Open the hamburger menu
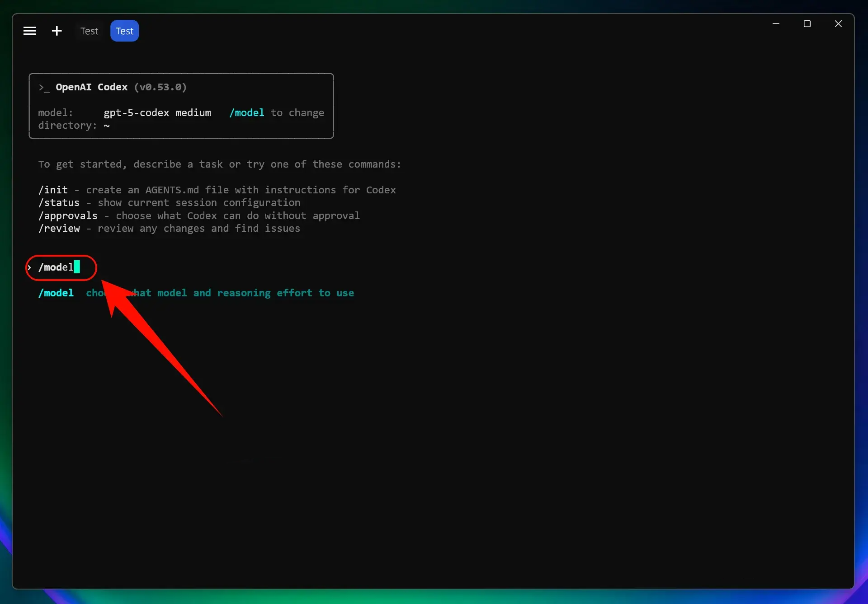Screen dimensions: 868x604 click(x=30, y=31)
